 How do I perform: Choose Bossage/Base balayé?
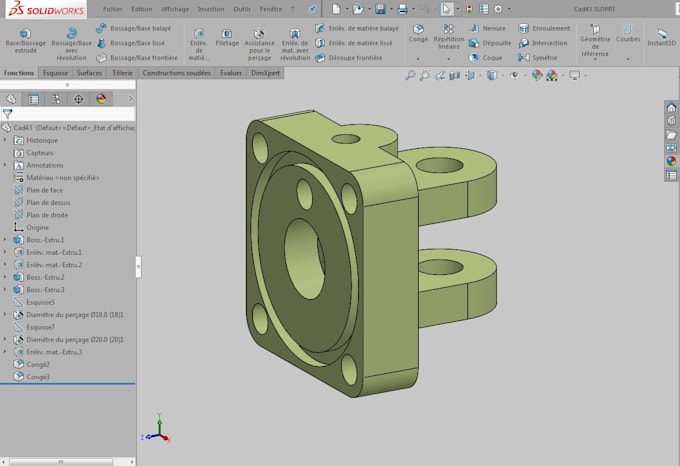(134, 28)
